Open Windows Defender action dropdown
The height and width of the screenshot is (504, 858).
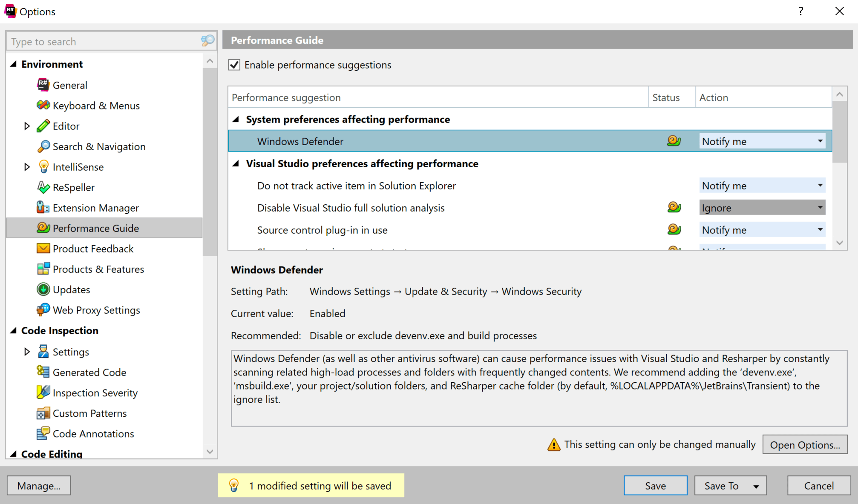tap(762, 141)
